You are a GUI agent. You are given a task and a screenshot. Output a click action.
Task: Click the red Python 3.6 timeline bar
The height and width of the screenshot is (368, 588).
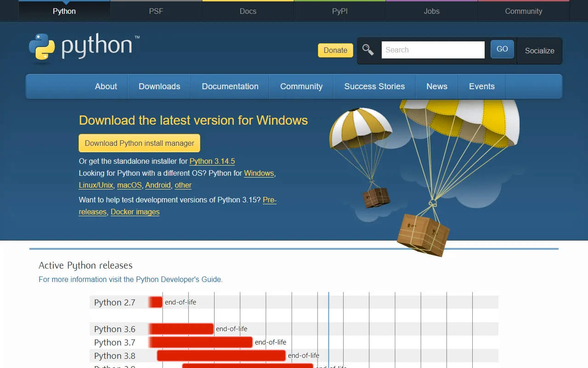181,329
